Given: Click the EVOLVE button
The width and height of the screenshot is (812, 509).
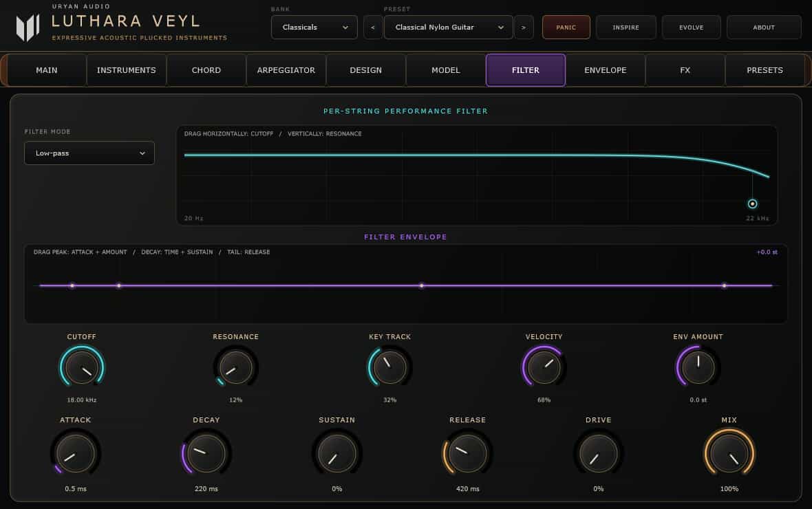Looking at the screenshot, I should point(692,28).
